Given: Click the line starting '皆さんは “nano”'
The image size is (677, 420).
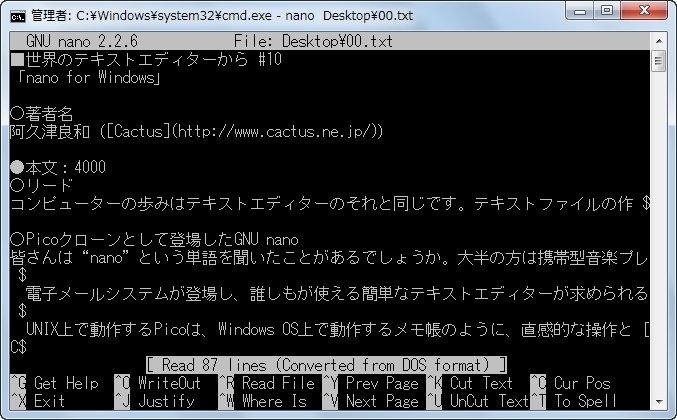Looking at the screenshot, I should [330, 257].
